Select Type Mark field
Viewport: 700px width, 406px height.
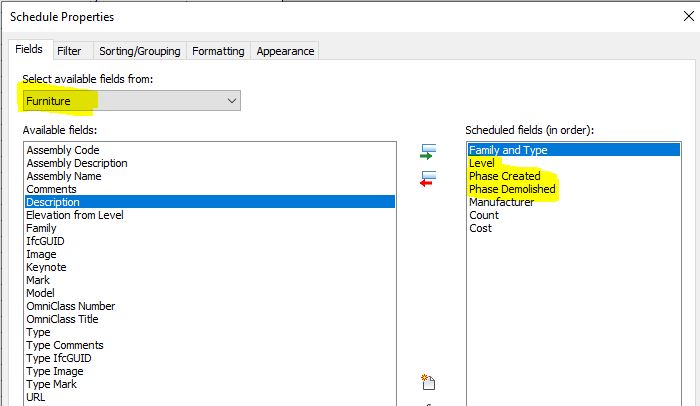[x=210, y=384]
